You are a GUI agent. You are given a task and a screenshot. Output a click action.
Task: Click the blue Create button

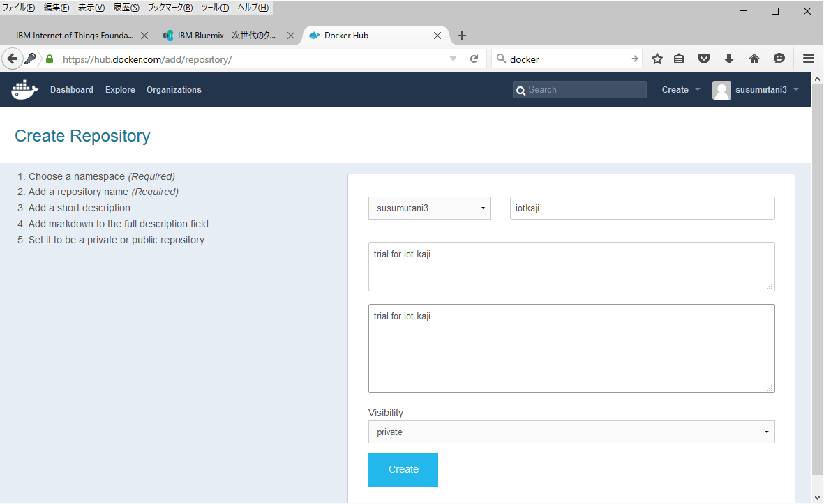click(403, 469)
